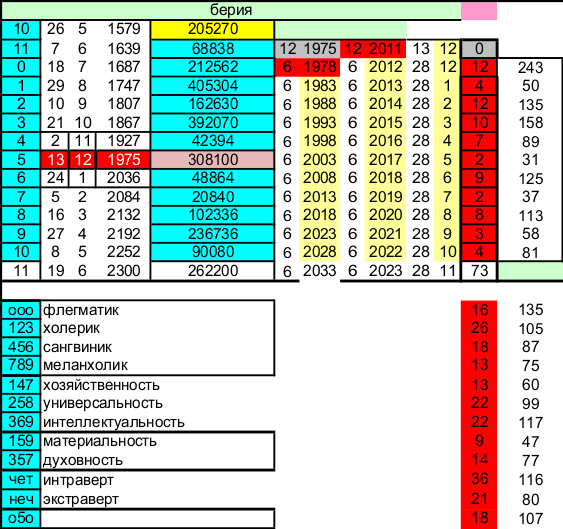Click the red cell with year 1975

coord(123,160)
